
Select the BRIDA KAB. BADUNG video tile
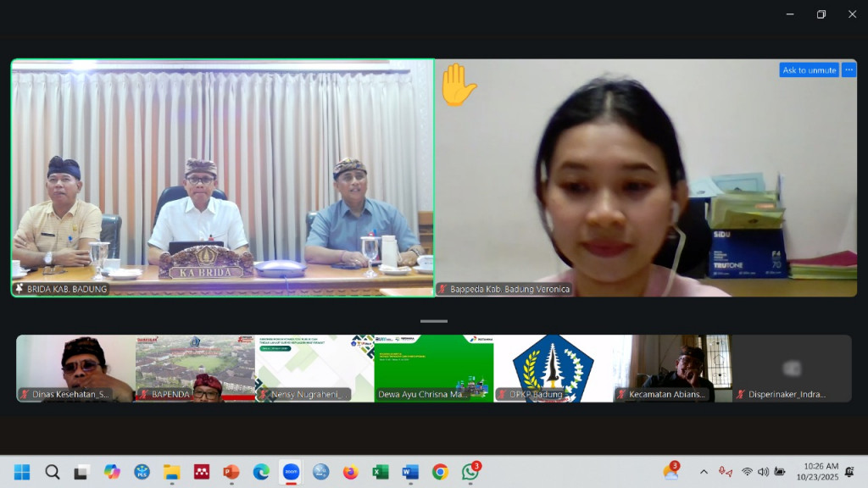(222, 178)
